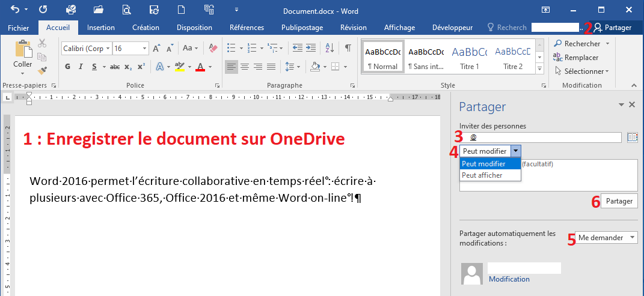644x296 pixels.
Task: Decrease the paragraph indent
Action: pyautogui.click(x=298, y=48)
